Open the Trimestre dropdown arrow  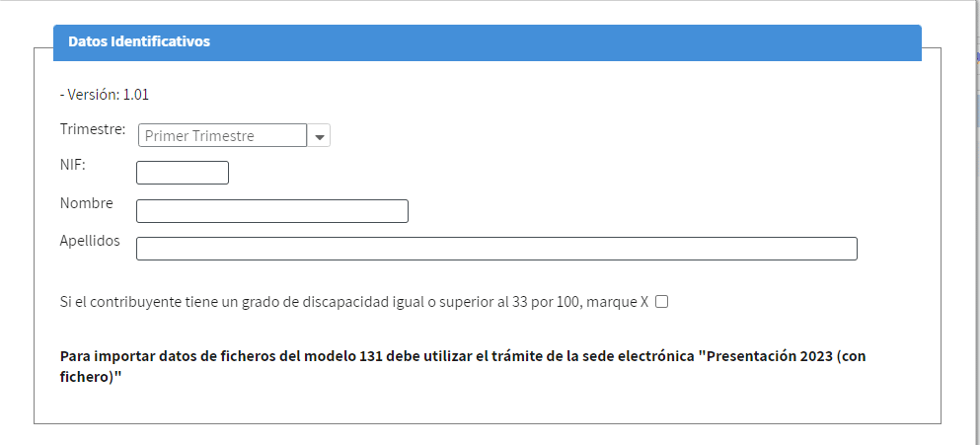pyautogui.click(x=320, y=135)
